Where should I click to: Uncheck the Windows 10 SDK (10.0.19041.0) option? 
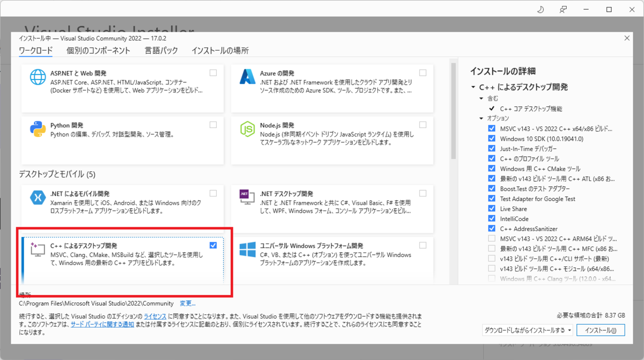tap(492, 139)
